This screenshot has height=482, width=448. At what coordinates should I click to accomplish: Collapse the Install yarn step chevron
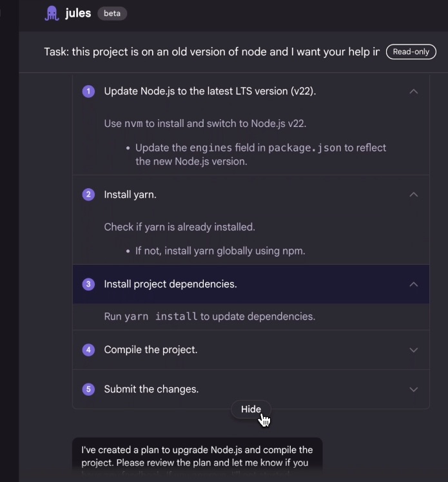[414, 195]
